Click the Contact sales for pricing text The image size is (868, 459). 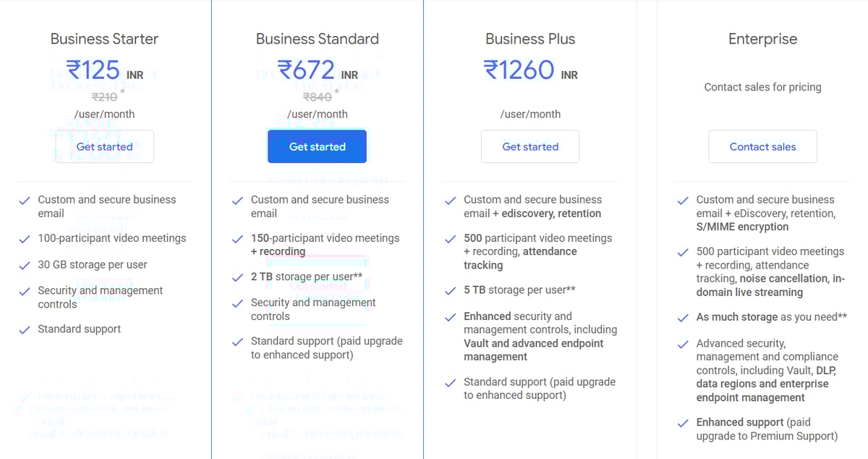762,87
